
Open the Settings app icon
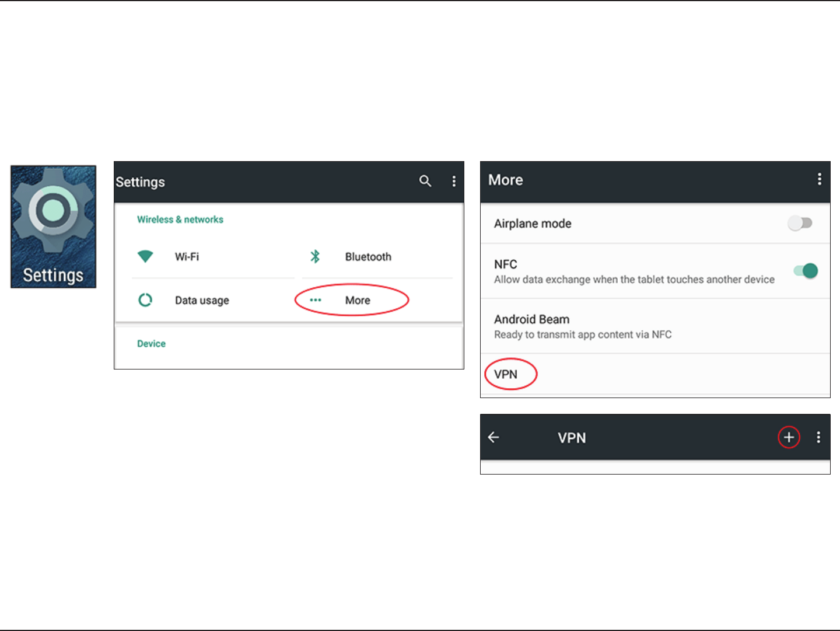53,226
